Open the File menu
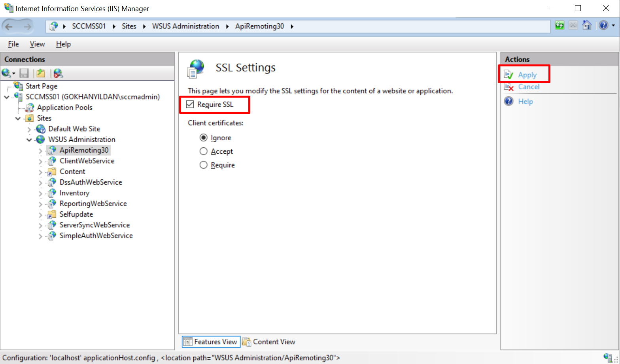The height and width of the screenshot is (364, 620). click(13, 44)
